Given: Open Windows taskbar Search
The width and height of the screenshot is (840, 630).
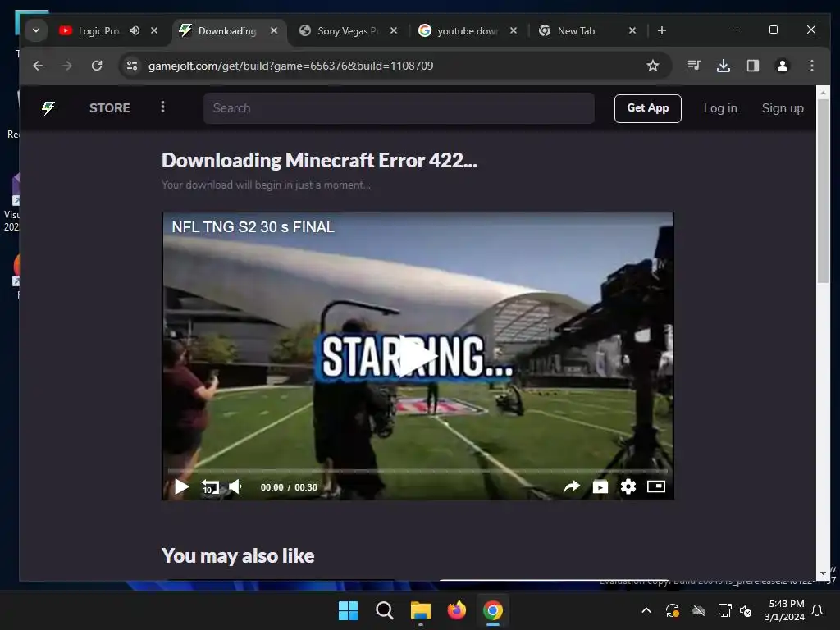Looking at the screenshot, I should [x=384, y=610].
